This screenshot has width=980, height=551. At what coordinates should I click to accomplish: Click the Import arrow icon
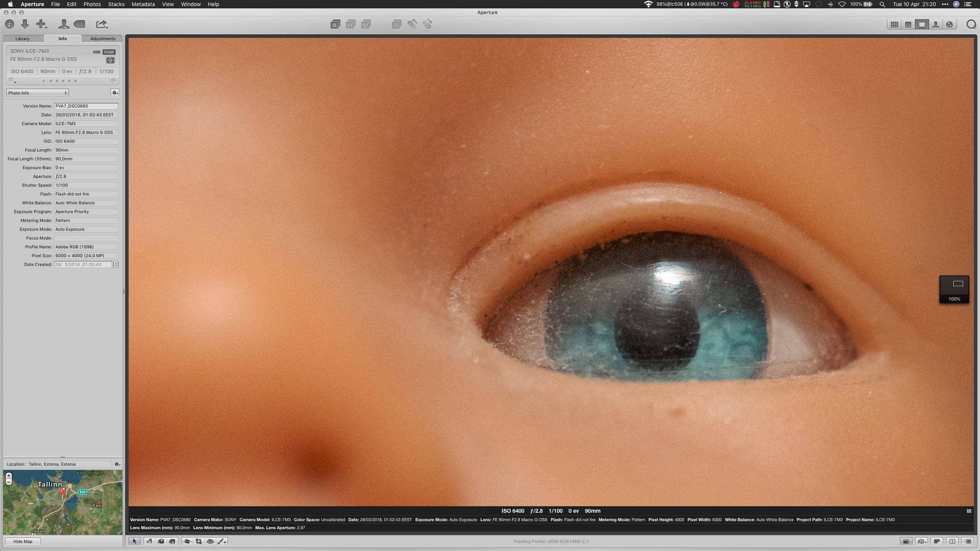(25, 24)
